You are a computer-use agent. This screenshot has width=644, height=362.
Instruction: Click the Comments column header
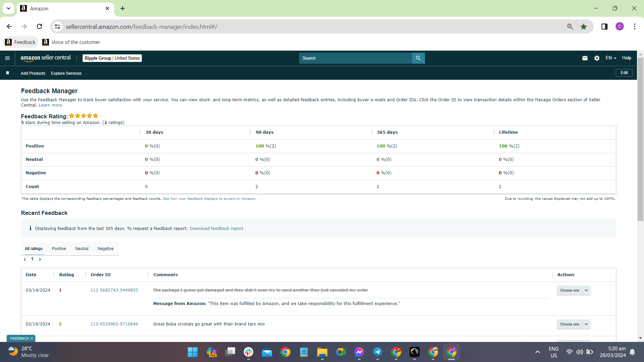click(166, 275)
